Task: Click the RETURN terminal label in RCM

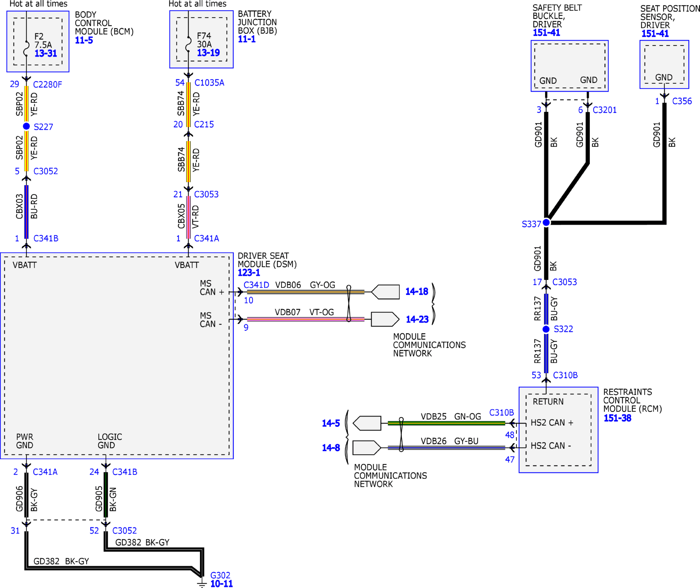Action: pyautogui.click(x=548, y=402)
